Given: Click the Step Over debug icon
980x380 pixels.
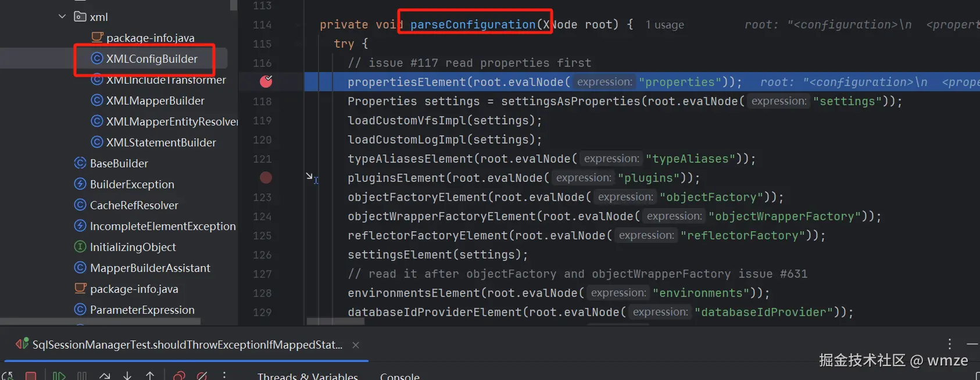Looking at the screenshot, I should (105, 377).
